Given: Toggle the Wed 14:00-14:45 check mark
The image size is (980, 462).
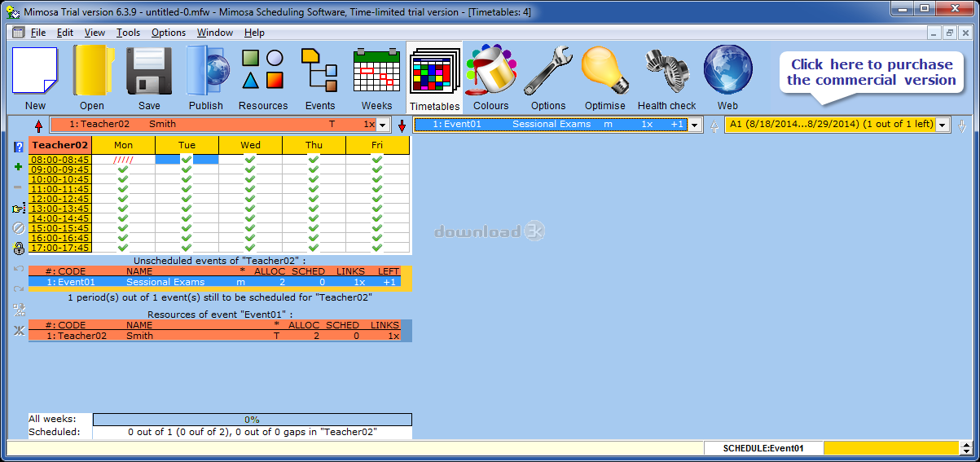Looking at the screenshot, I should click(250, 218).
